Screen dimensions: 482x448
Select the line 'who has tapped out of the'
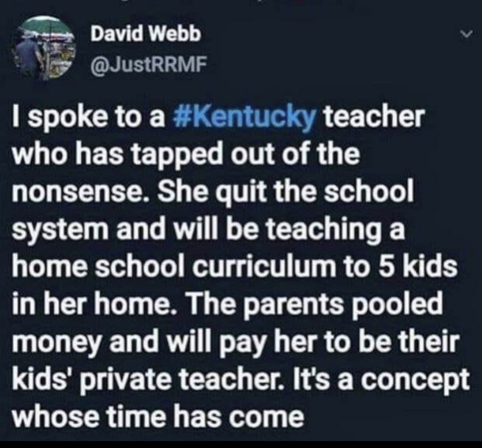pyautogui.click(x=185, y=155)
